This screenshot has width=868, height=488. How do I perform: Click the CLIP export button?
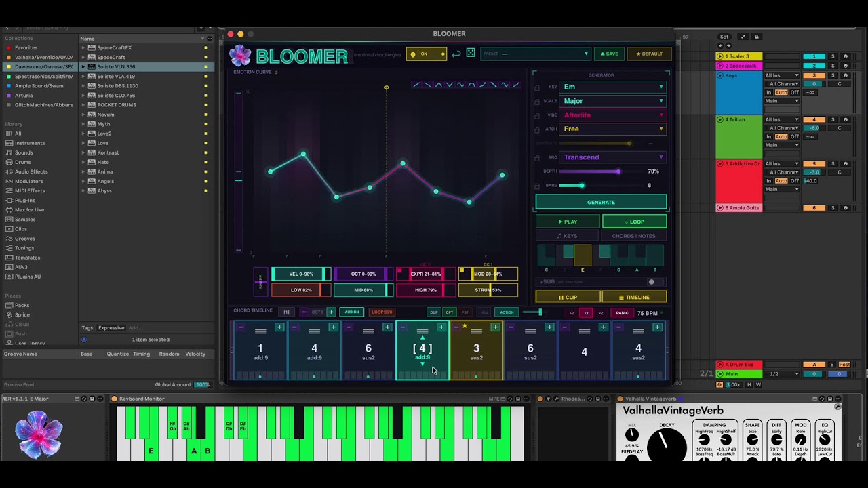568,297
